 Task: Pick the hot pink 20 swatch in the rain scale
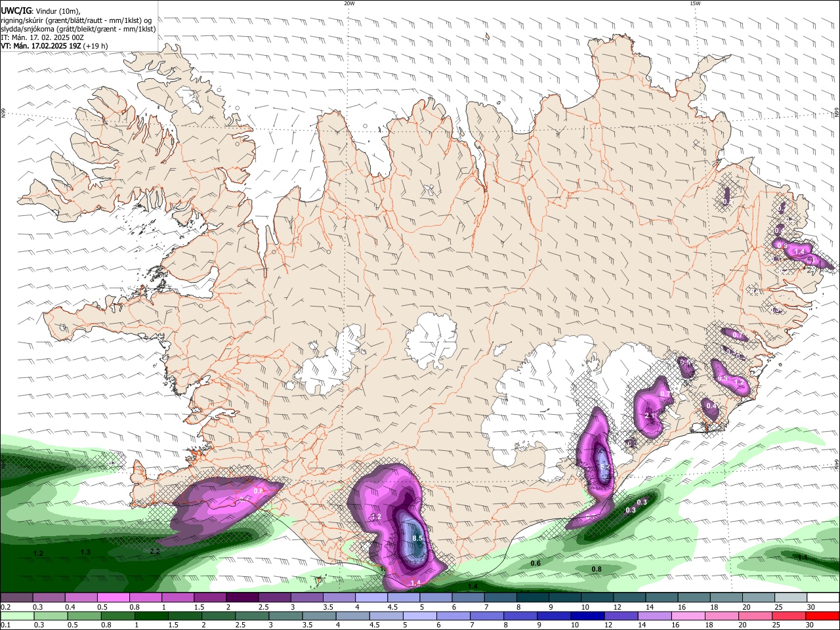pyautogui.click(x=755, y=616)
